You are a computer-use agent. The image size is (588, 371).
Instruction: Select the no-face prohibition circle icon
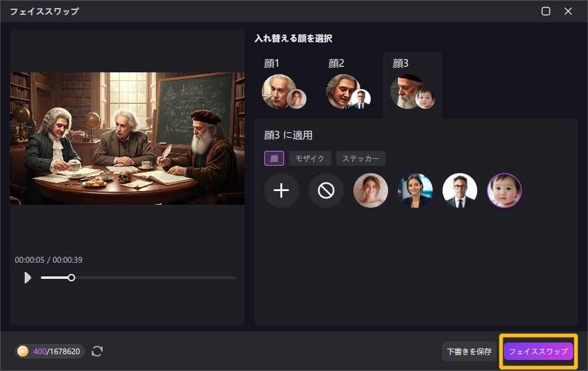326,190
